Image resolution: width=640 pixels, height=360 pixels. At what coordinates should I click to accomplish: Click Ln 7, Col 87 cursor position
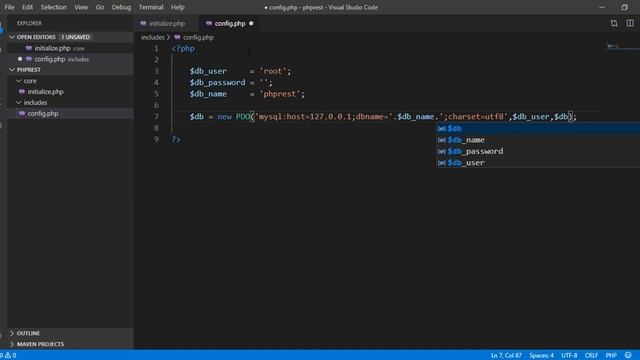pyautogui.click(x=506, y=355)
